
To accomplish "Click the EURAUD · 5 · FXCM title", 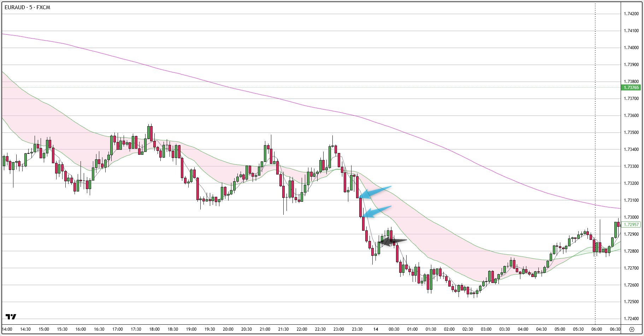I will [28, 7].
